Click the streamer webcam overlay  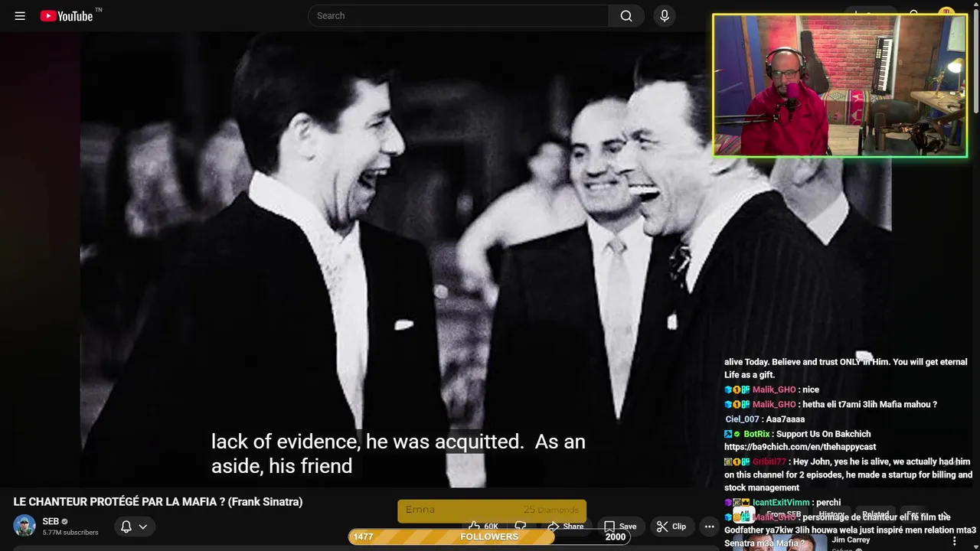click(840, 86)
